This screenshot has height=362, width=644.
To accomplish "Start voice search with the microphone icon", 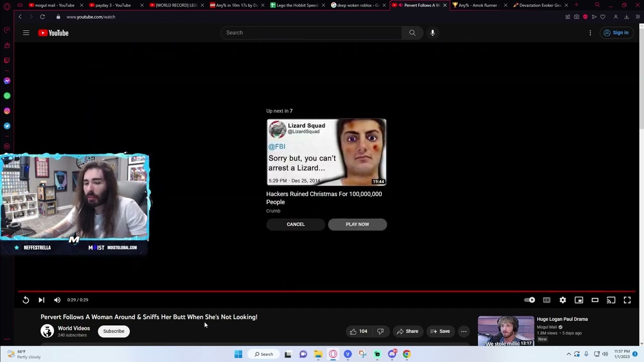I will click(432, 33).
